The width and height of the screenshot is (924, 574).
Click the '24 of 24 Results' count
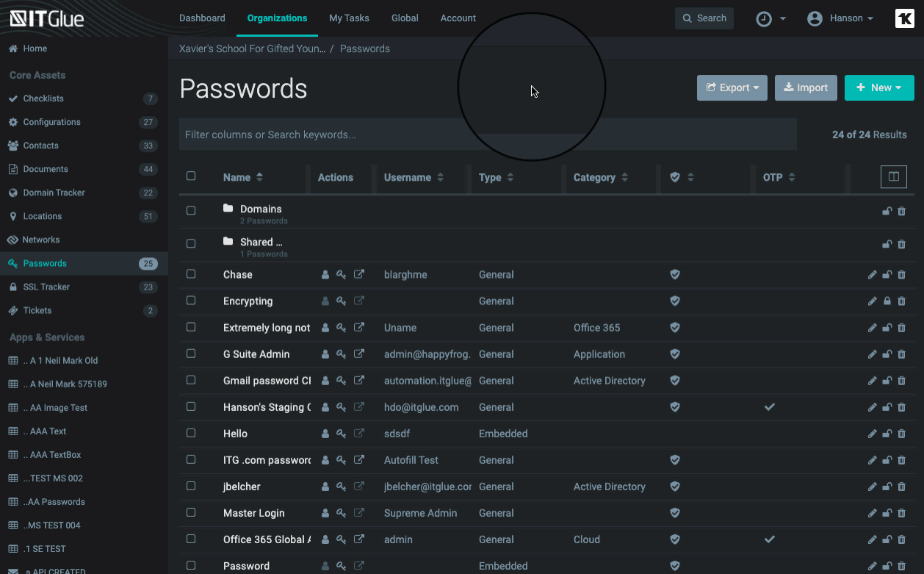point(870,134)
